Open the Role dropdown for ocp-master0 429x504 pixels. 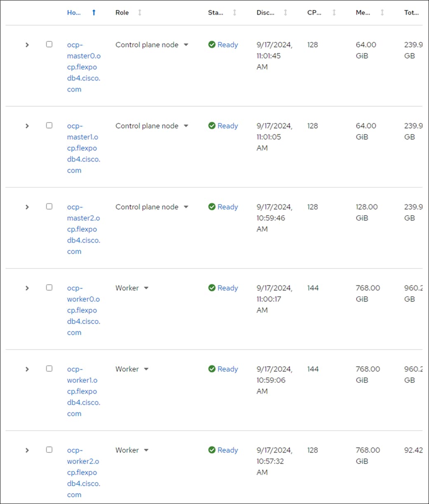click(x=186, y=45)
